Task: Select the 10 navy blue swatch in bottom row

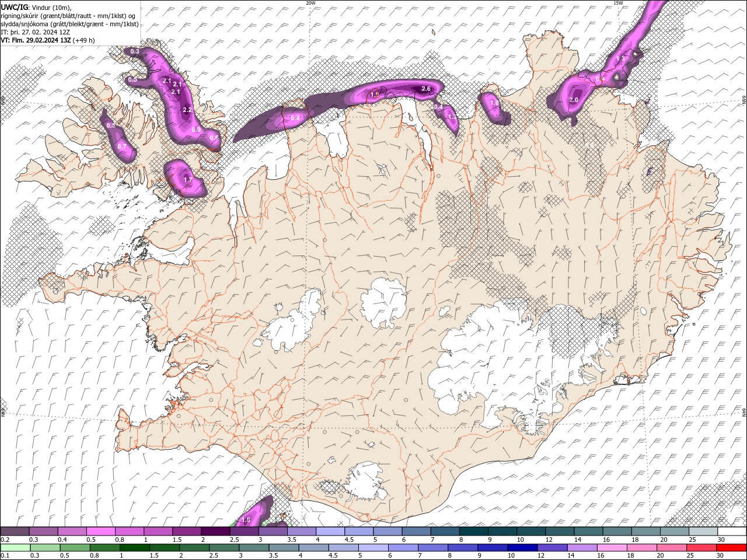Action: pos(522,547)
